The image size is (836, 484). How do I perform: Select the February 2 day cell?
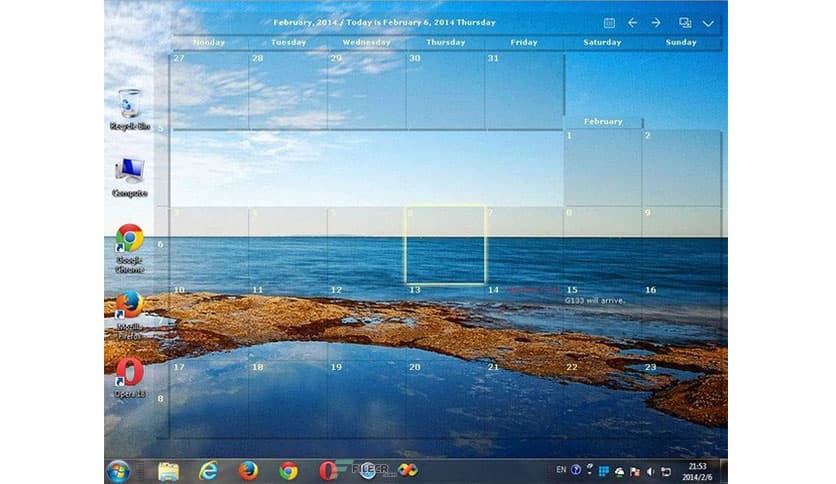[x=682, y=167]
